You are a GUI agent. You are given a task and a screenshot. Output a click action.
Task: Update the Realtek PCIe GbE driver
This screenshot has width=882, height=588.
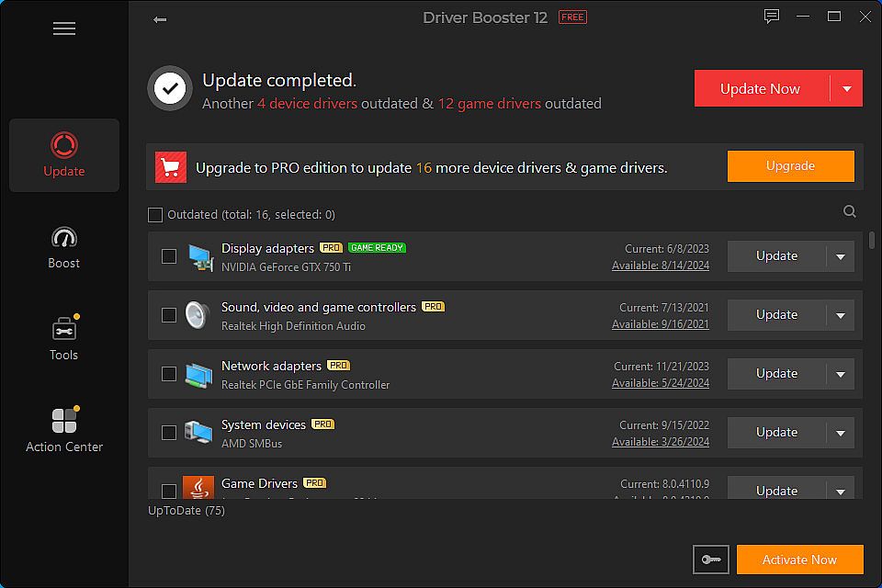(x=776, y=374)
